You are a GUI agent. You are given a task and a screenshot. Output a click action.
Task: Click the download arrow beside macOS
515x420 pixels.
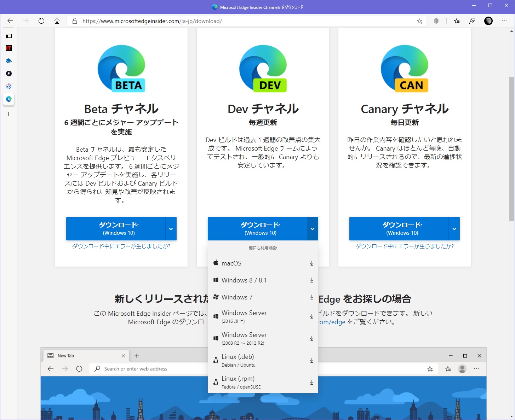(x=312, y=263)
